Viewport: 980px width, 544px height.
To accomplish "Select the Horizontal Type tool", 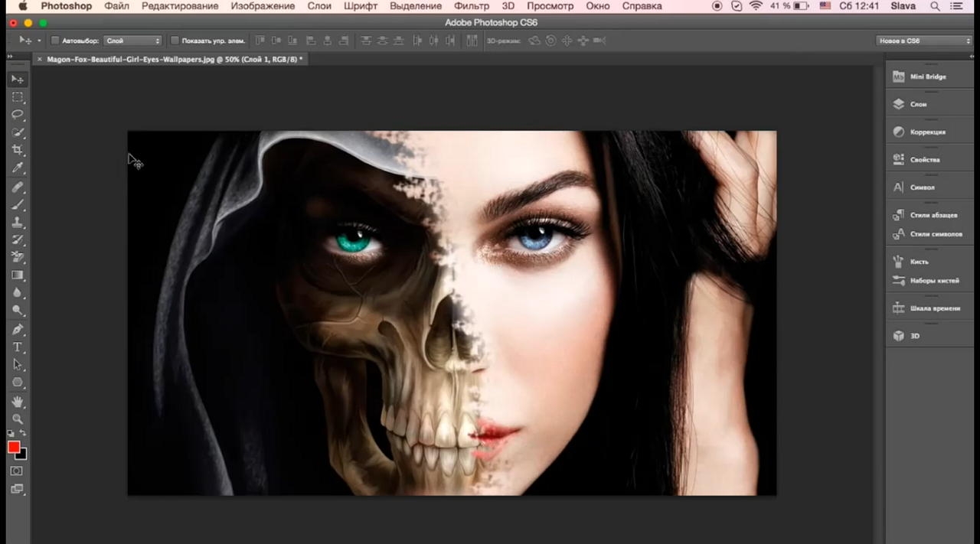I will pyautogui.click(x=17, y=347).
